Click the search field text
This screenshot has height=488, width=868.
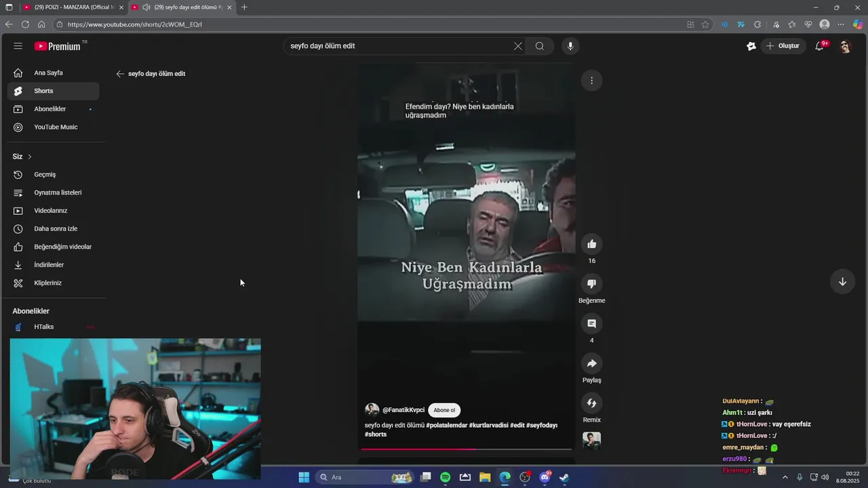(x=323, y=46)
